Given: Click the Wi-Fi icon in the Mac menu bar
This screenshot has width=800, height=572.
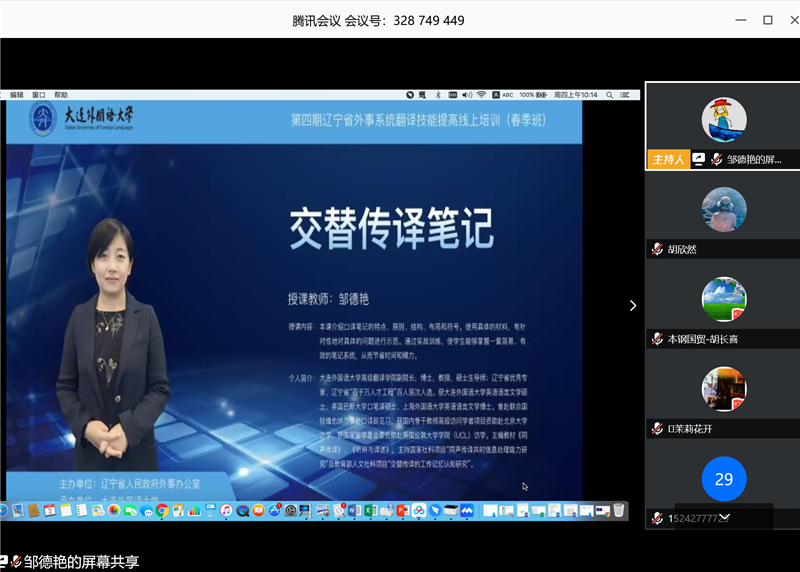Looking at the screenshot, I should coord(481,95).
